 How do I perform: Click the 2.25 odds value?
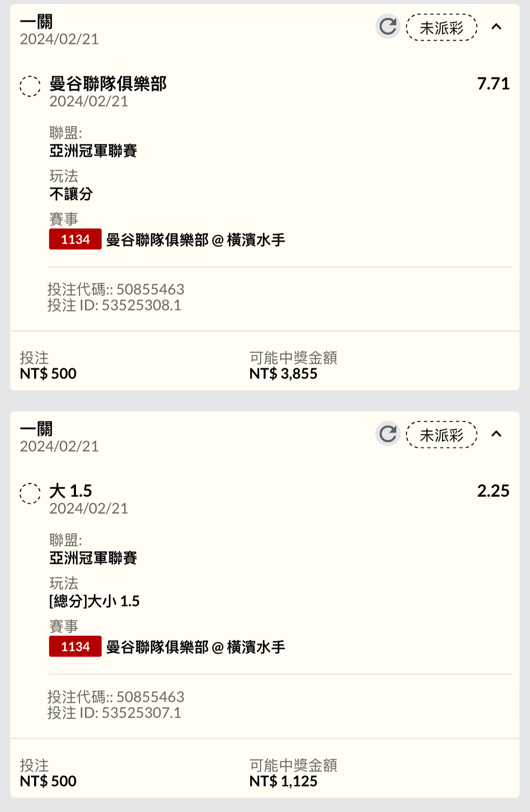pyautogui.click(x=493, y=491)
